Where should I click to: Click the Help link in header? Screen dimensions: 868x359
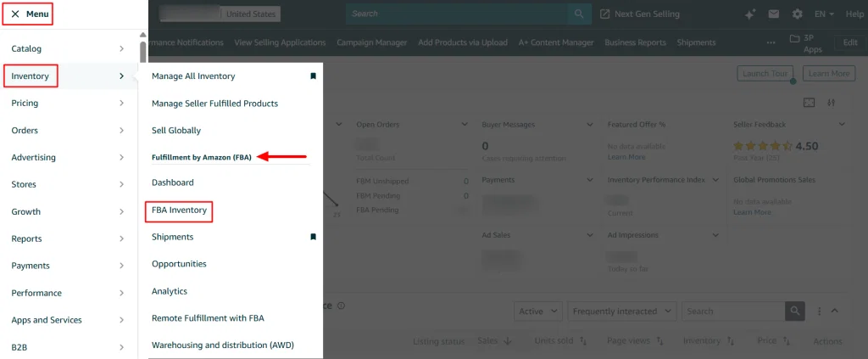854,14
